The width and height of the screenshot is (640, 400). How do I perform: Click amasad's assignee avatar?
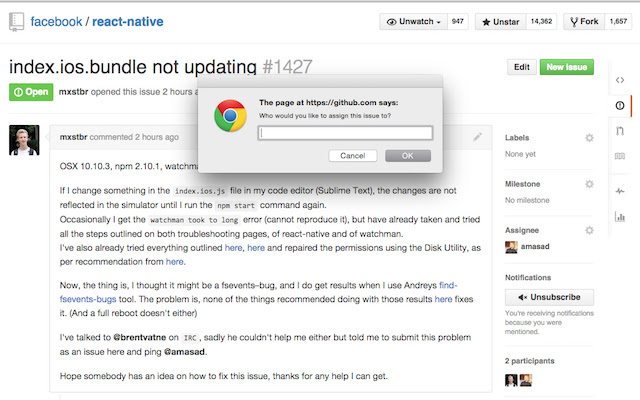click(511, 247)
